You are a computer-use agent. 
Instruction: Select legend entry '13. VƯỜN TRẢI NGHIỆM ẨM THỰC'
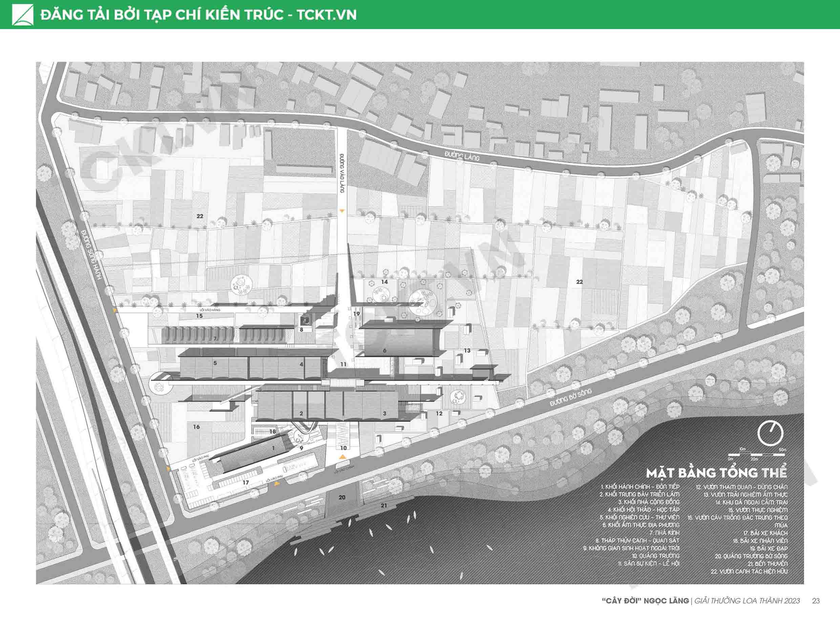pos(745,495)
